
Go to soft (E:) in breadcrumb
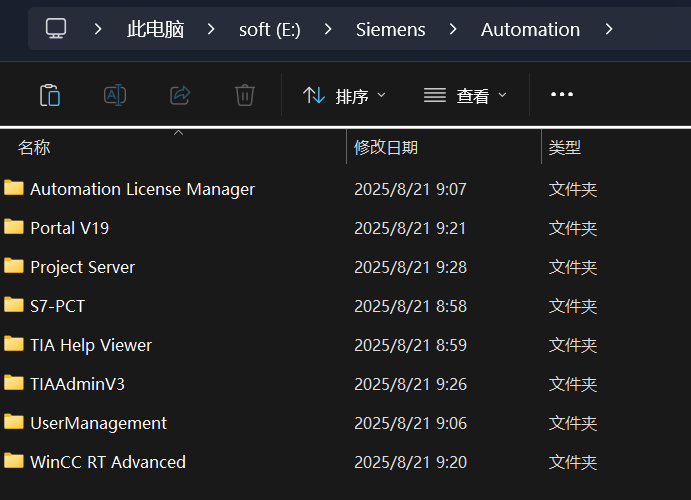point(269,29)
